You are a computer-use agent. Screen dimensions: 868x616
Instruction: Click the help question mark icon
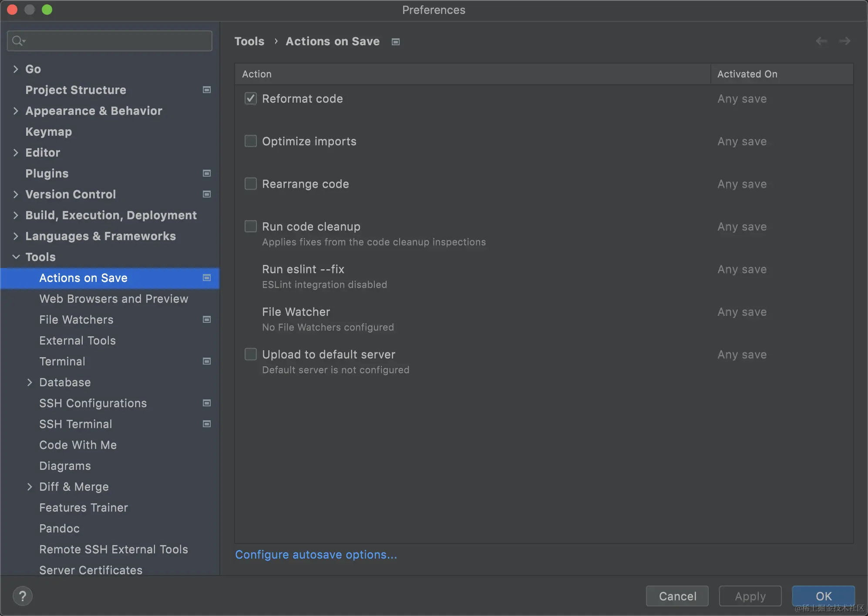23,596
